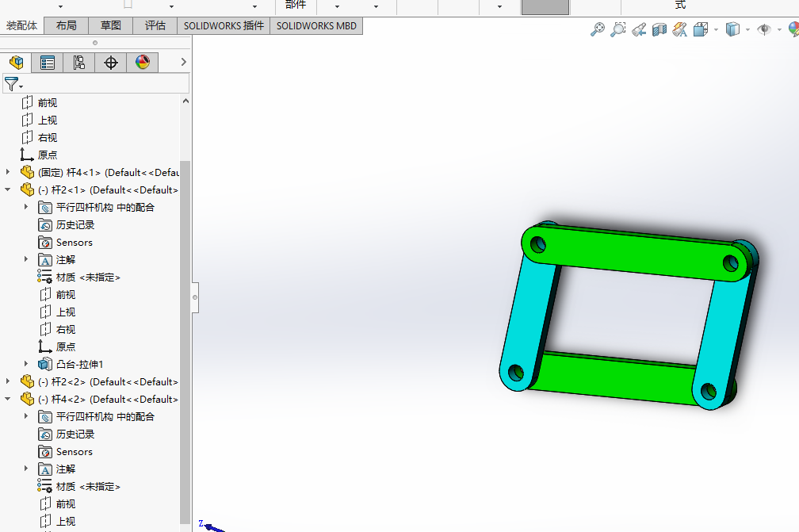Expand 注解 under 杆4<2>
This screenshot has width=799, height=532.
(26, 469)
